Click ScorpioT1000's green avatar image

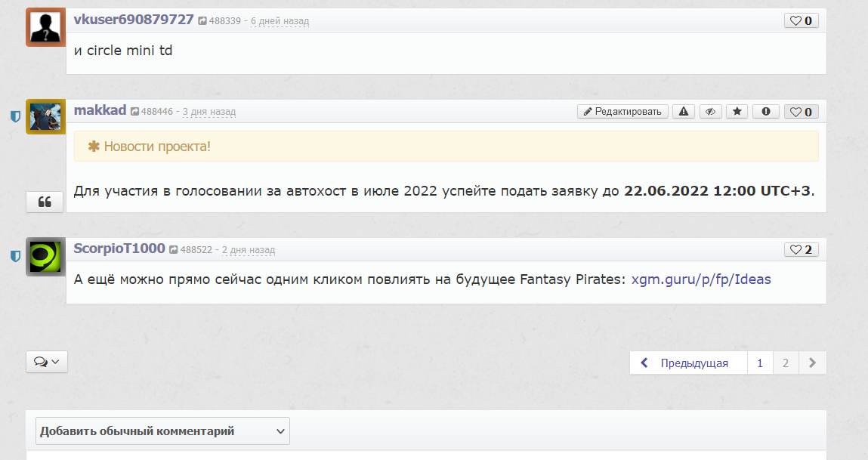(45, 257)
